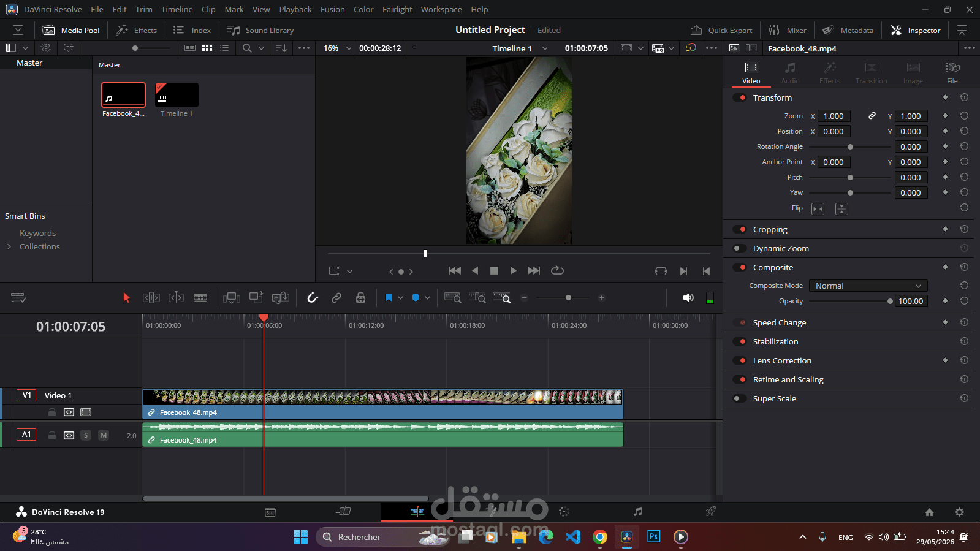980x551 pixels.
Task: Click the Custom Zoom icon
Action: click(x=502, y=298)
